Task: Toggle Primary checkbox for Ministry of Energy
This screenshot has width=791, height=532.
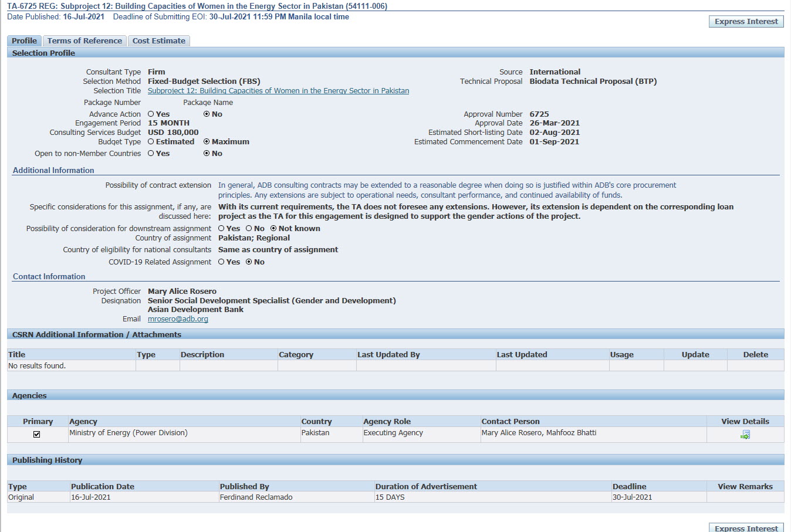Action: pos(37,434)
